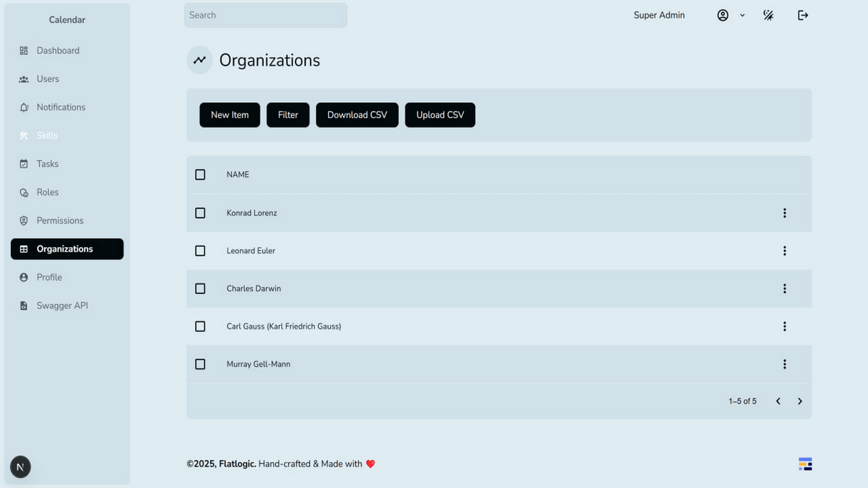Open Dashboard from the sidebar

coord(67,51)
